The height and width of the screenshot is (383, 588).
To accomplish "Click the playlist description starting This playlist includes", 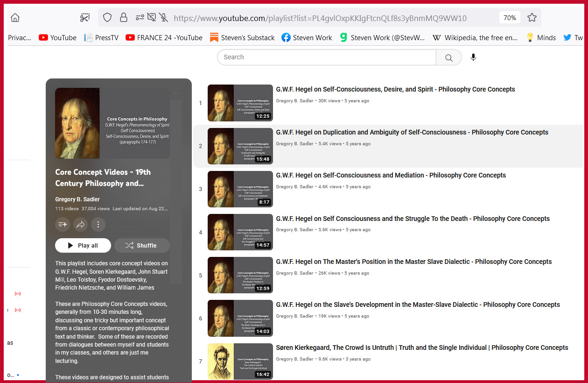I will [112, 276].
